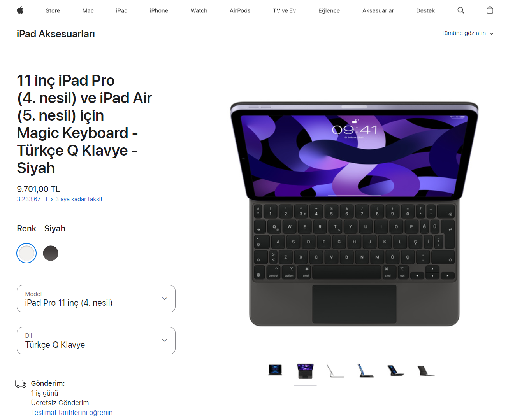Screen dimensions: 522x420
Task: Open the Aksesuarlar menu item
Action: [378, 10]
